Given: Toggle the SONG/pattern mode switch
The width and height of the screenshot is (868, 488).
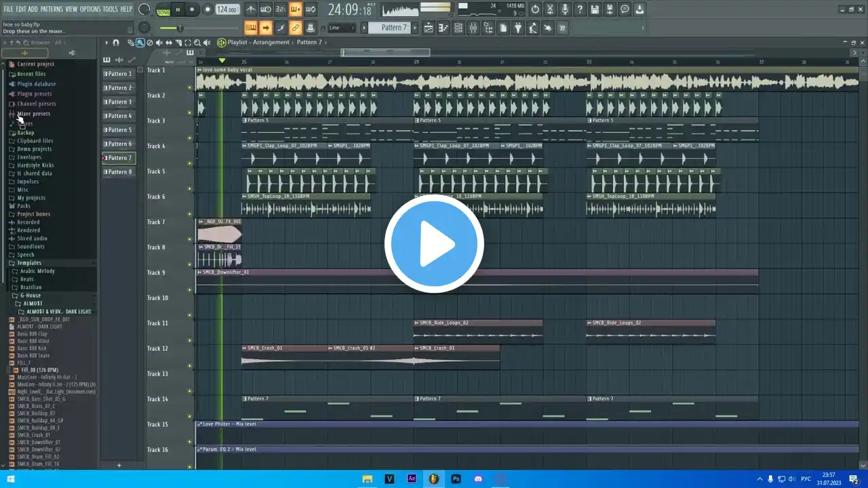Looking at the screenshot, I should pos(163,9).
